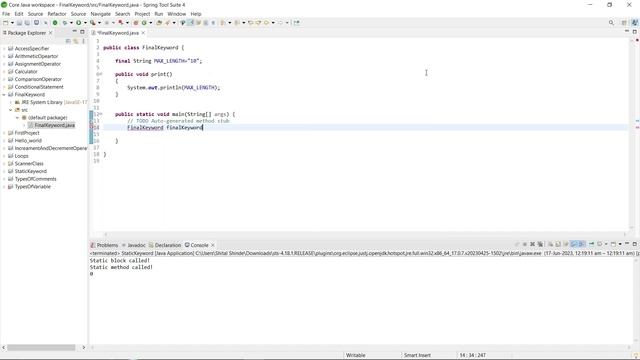This screenshot has height=360, width=640.
Task: Open the Project menu
Action: pos(142,14)
